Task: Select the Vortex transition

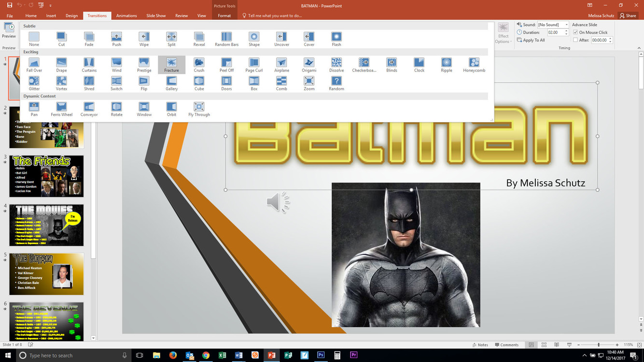Action: pyautogui.click(x=61, y=83)
